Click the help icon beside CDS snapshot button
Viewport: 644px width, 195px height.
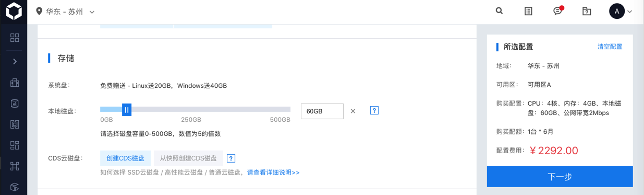(x=231, y=158)
